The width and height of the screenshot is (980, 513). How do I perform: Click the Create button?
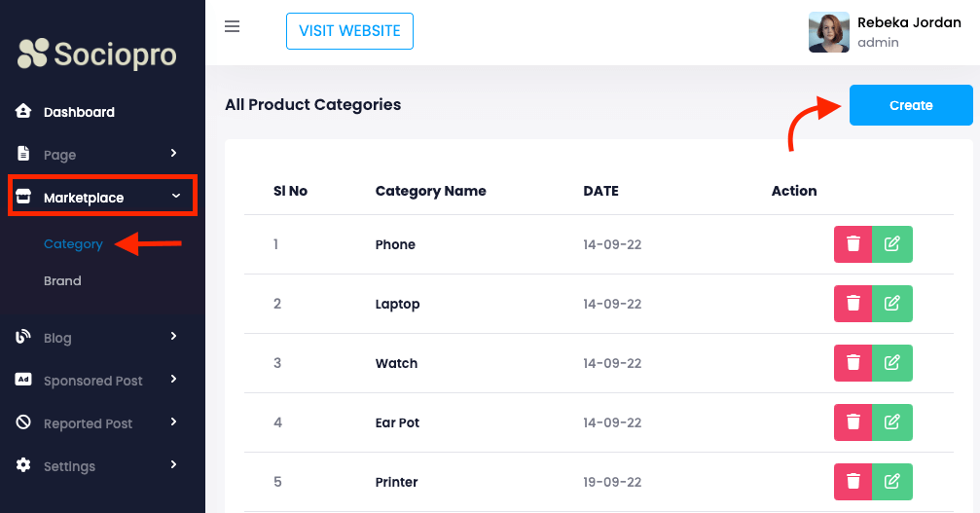911,105
